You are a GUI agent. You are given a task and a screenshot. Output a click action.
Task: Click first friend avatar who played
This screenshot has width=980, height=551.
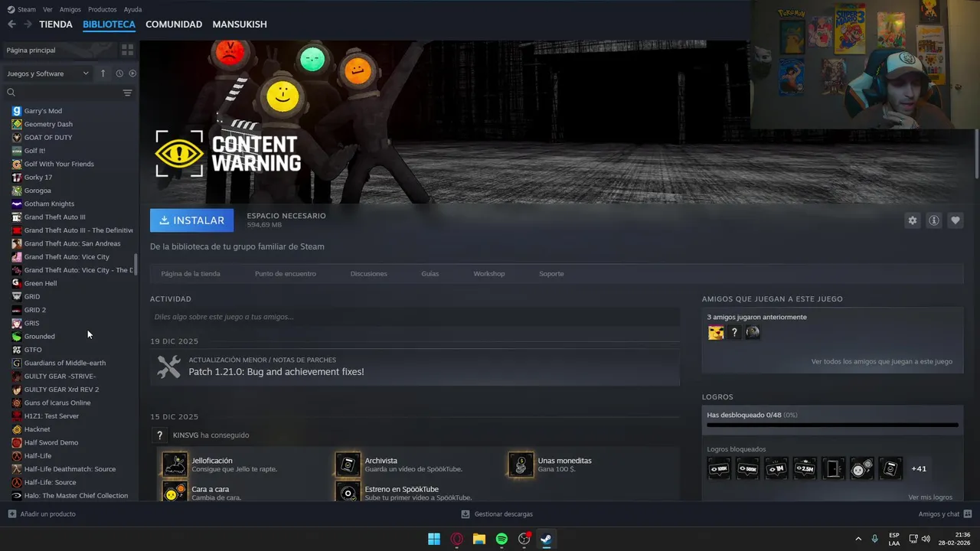pyautogui.click(x=716, y=332)
